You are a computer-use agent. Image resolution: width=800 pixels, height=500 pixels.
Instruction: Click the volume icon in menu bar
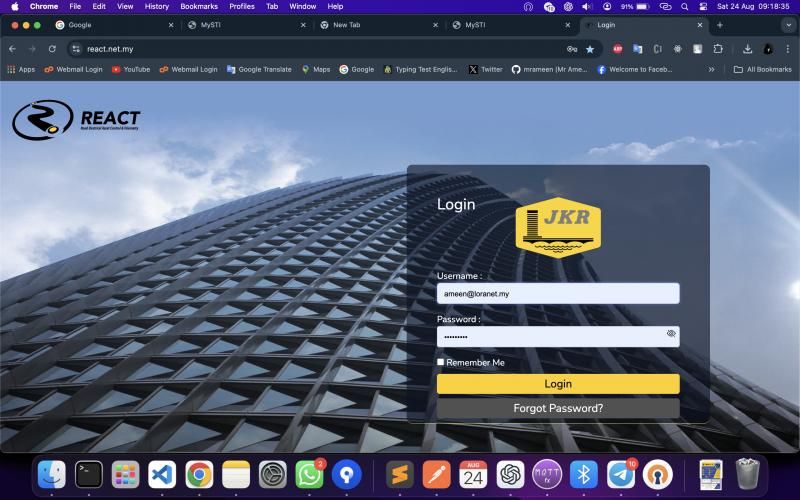(587, 7)
